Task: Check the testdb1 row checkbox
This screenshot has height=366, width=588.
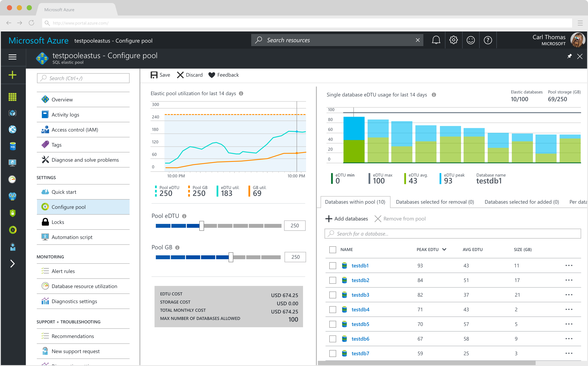Action: [x=333, y=265]
